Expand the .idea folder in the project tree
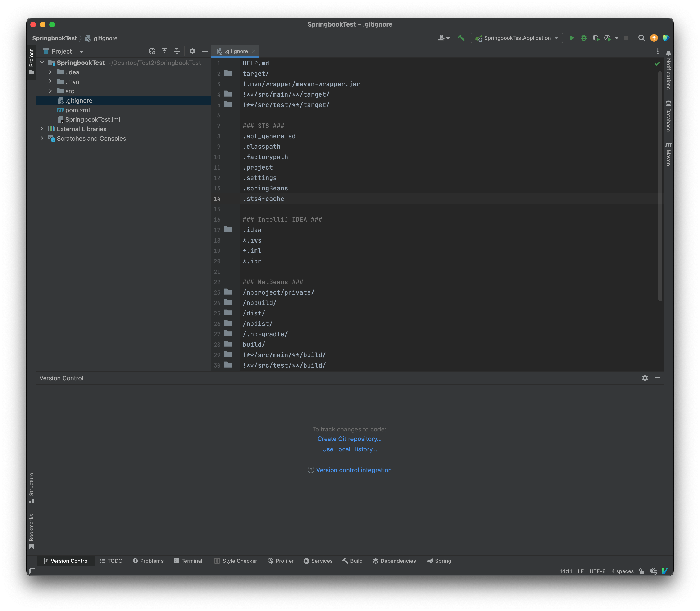700x611 pixels. pos(50,72)
